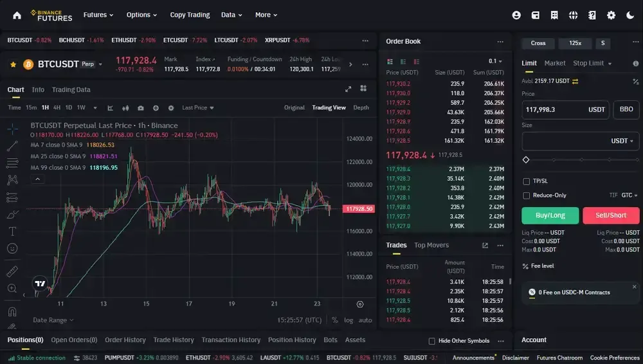Click the Sell/Short button
This screenshot has width=643, height=364.
[611, 215]
